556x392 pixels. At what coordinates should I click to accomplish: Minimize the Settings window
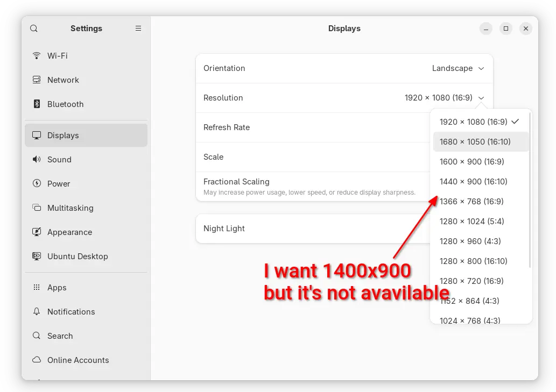[486, 28]
